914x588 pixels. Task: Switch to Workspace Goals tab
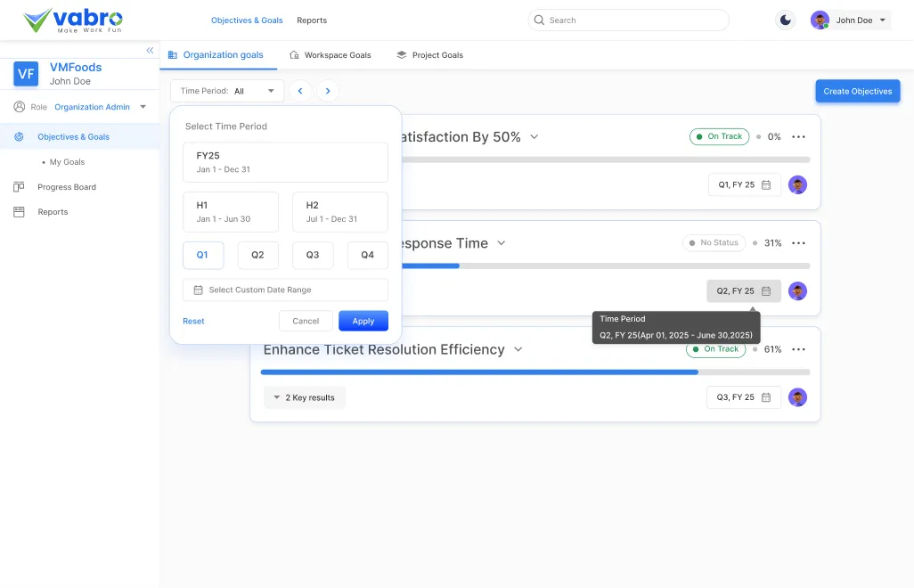(331, 55)
